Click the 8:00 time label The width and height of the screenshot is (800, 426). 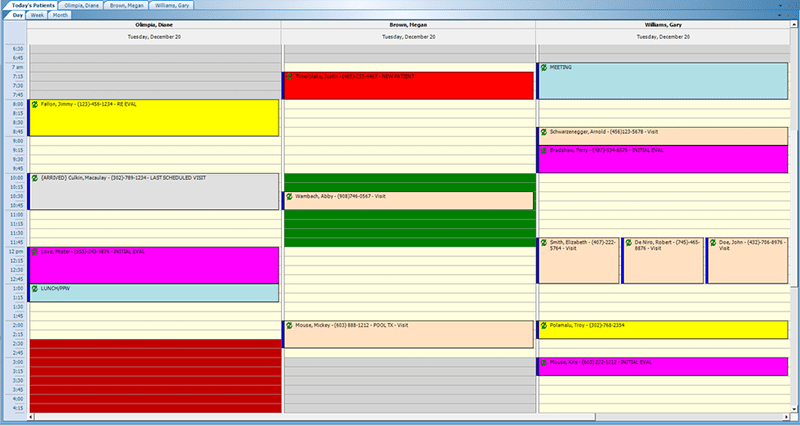(x=17, y=104)
